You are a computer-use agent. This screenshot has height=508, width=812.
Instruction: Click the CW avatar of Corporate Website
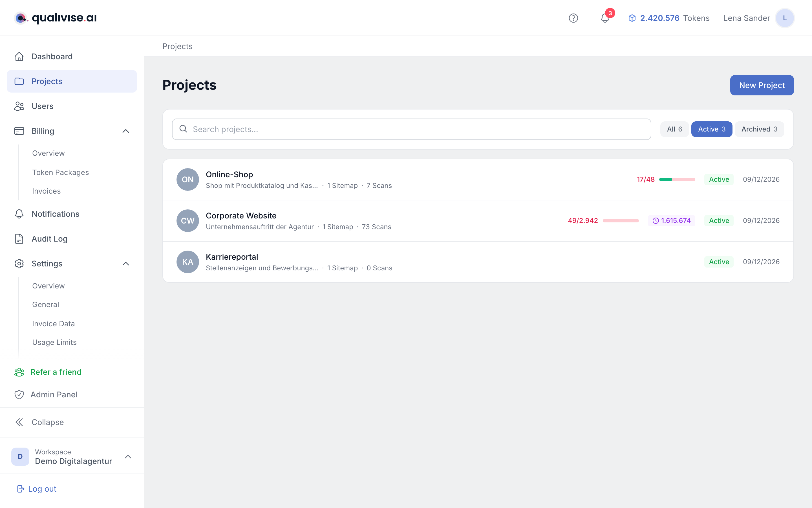pos(187,221)
